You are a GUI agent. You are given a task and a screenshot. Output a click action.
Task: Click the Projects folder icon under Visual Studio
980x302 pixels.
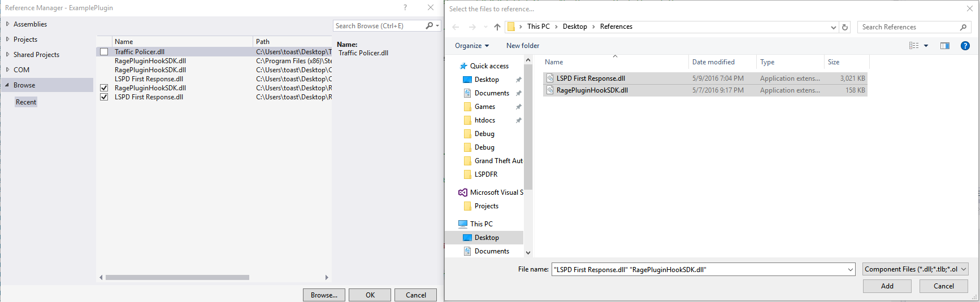pos(467,206)
